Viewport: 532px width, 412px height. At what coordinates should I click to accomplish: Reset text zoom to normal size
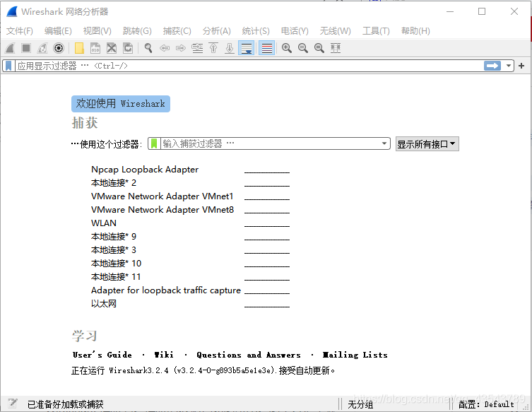pos(319,48)
